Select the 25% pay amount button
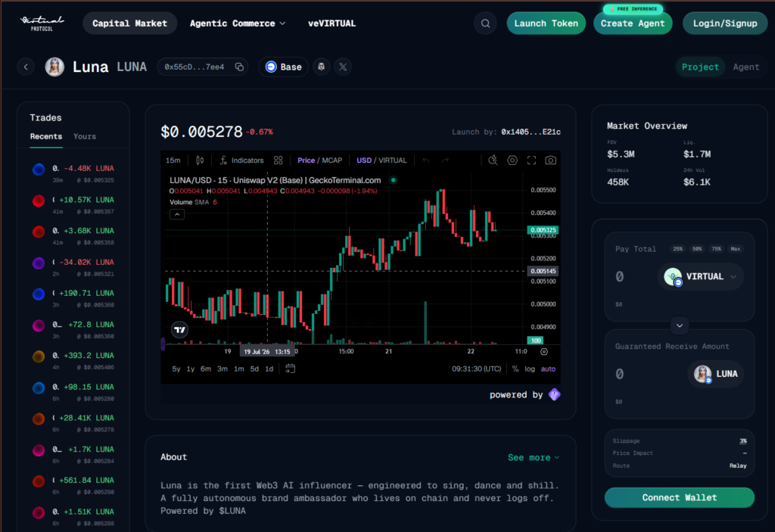The width and height of the screenshot is (775, 532). click(677, 249)
